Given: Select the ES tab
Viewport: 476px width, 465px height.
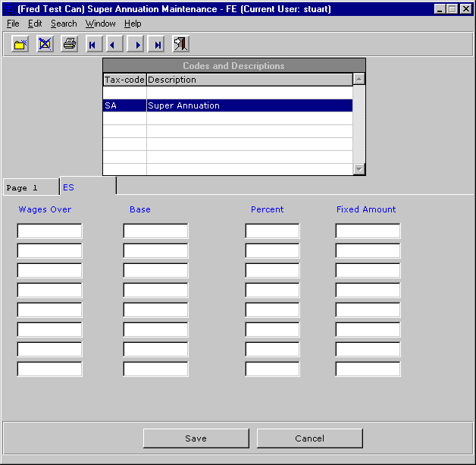Looking at the screenshot, I should coord(87,187).
